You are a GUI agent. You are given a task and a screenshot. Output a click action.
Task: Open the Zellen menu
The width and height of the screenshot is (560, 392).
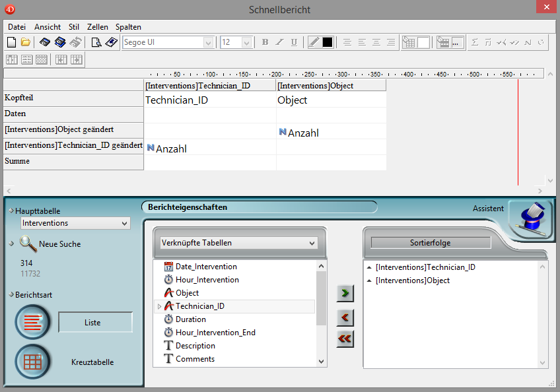(98, 27)
